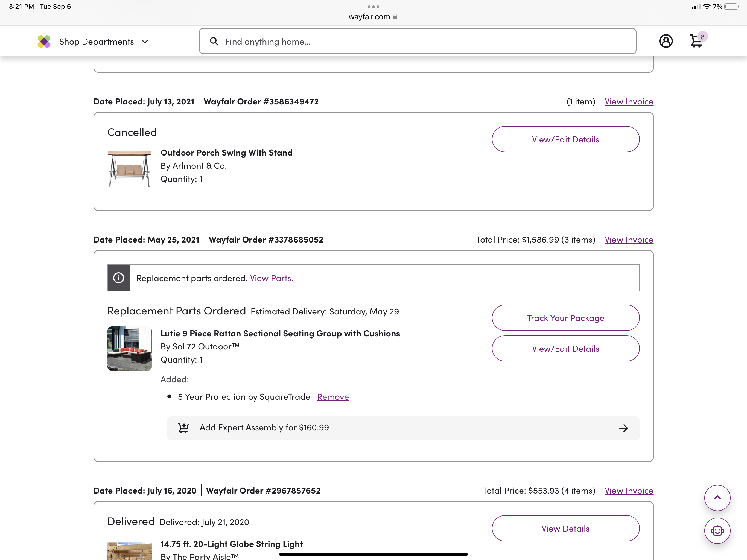Tap the Safari three-dot multitasking menu
The height and width of the screenshot is (560, 747).
click(x=373, y=7)
